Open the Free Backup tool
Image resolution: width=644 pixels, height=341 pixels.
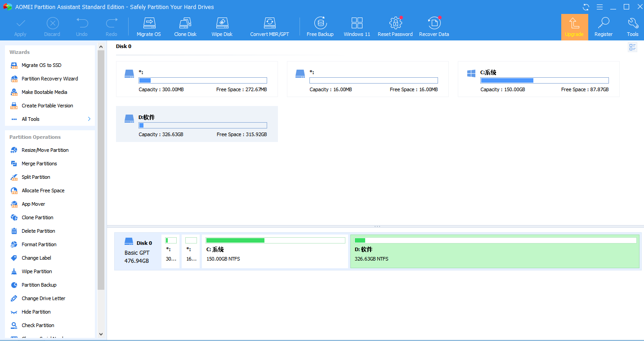[320, 27]
